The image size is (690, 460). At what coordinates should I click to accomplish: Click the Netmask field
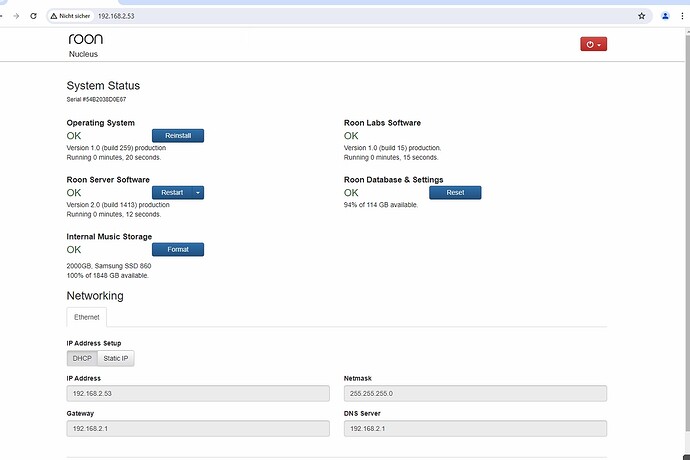475,394
